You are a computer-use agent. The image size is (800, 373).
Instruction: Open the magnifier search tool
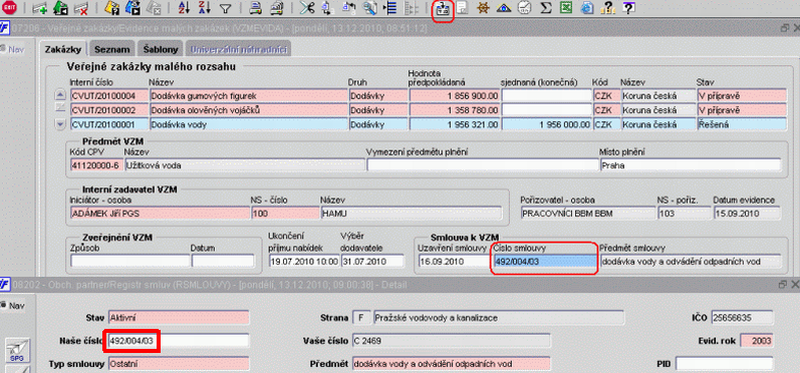tap(370, 8)
